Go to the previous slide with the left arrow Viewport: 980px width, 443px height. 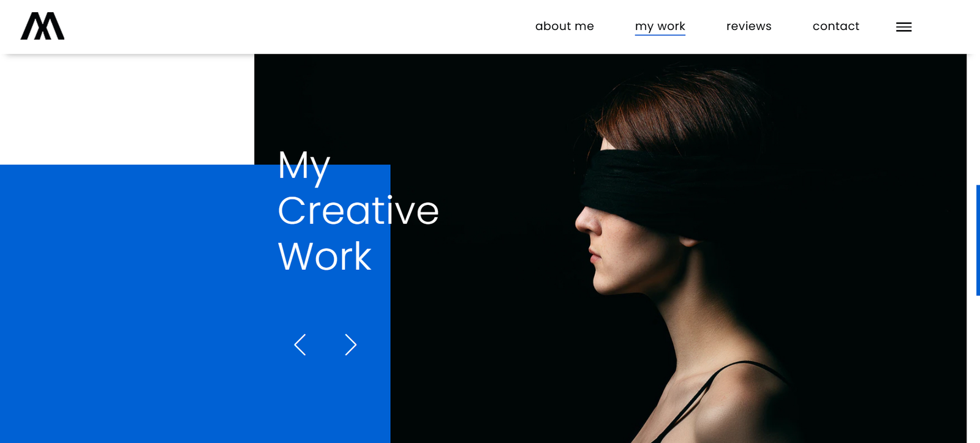[300, 344]
